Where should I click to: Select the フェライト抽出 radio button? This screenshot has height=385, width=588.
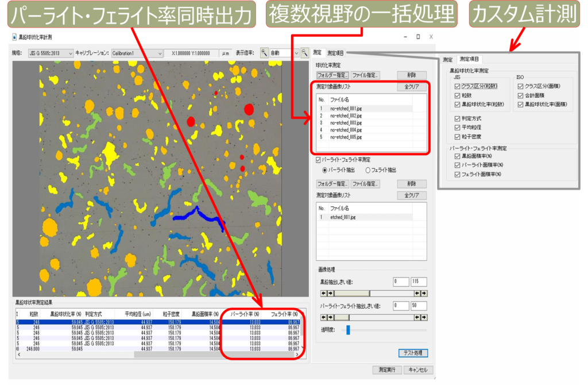pos(368,170)
